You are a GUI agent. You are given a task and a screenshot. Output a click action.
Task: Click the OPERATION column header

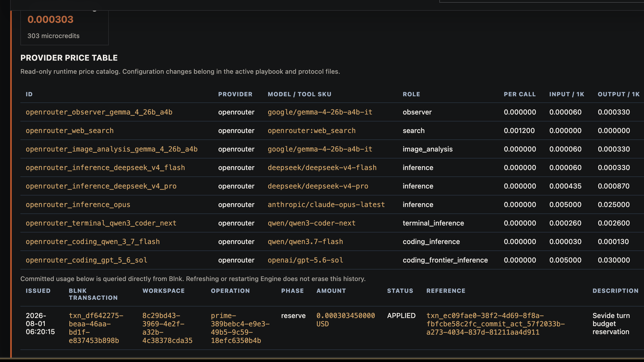coord(230,291)
